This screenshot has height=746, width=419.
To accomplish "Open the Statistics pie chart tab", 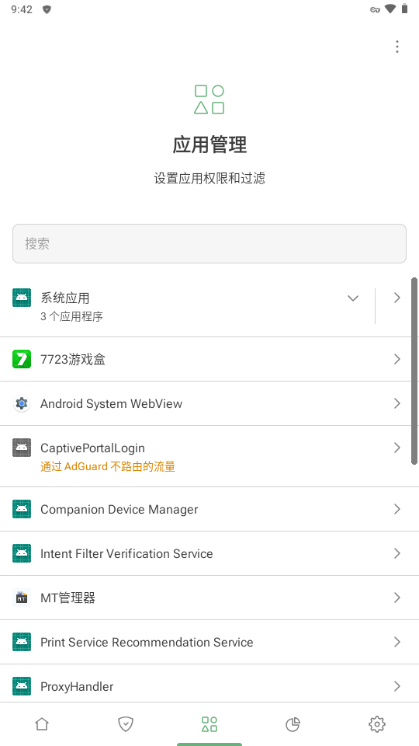I will [293, 724].
